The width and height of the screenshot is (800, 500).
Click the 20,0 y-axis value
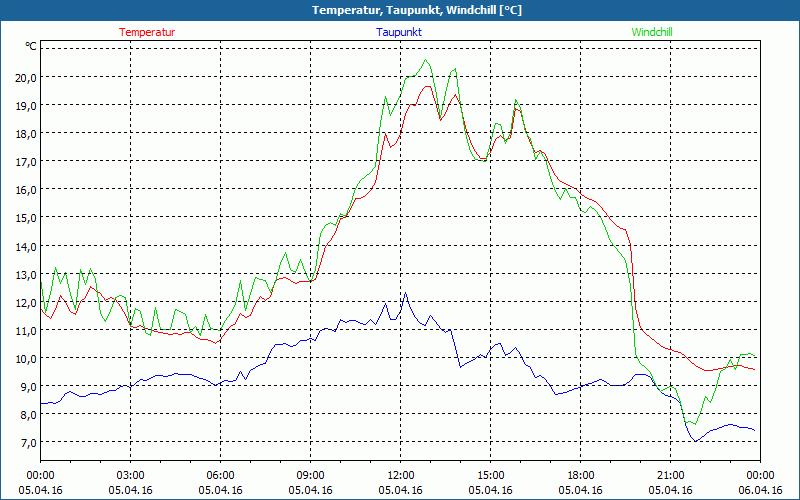(x=27, y=78)
